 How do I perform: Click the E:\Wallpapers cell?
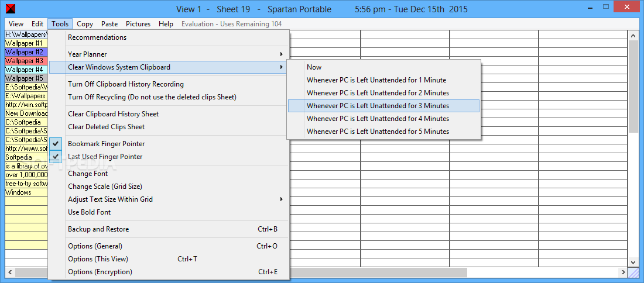pos(26,96)
